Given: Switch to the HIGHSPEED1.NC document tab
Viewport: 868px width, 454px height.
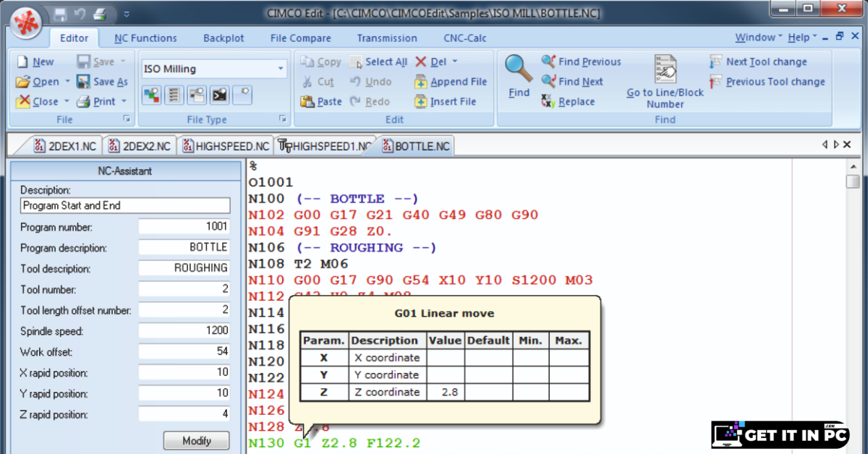Looking at the screenshot, I should click(x=325, y=146).
